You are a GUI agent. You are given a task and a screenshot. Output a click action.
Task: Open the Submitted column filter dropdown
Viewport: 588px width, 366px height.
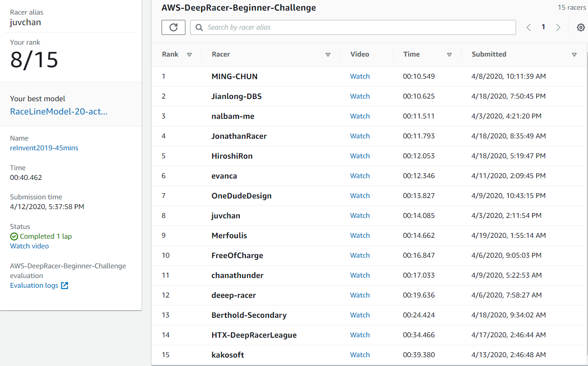(575, 54)
